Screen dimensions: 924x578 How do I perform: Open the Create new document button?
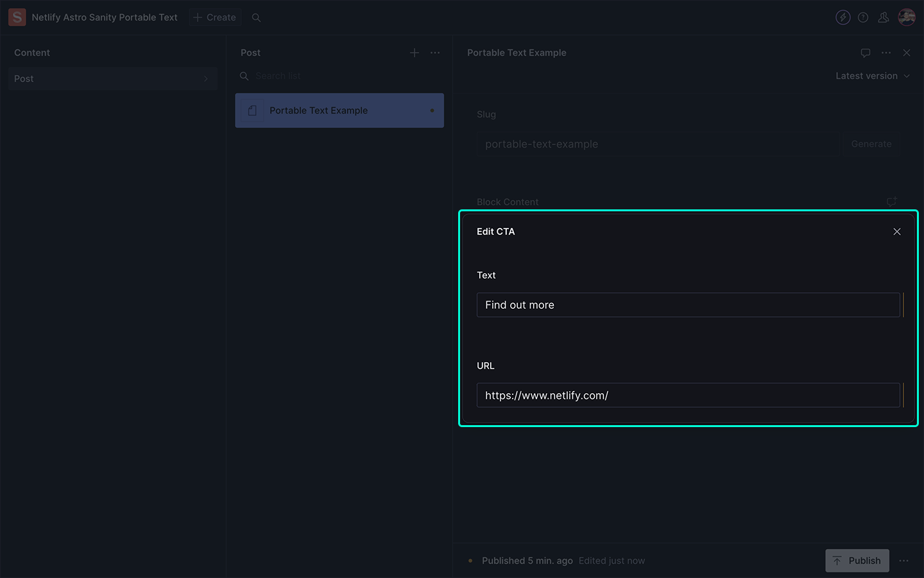[215, 17]
